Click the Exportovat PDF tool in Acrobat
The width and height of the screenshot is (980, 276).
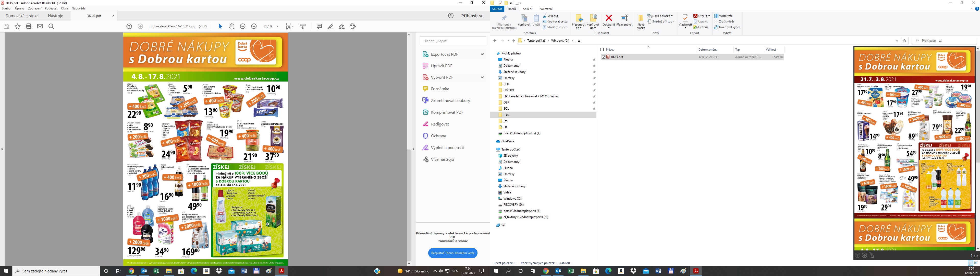click(x=444, y=54)
